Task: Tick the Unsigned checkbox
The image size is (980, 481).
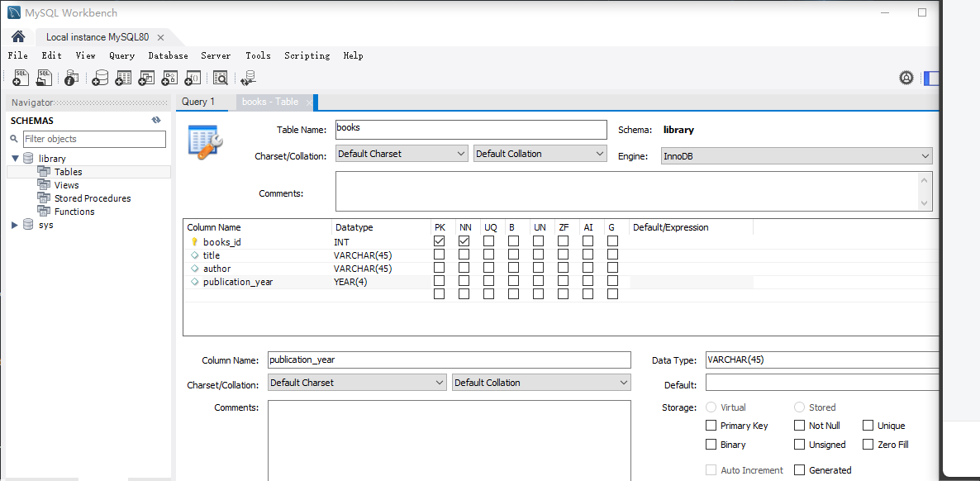Action: click(799, 444)
